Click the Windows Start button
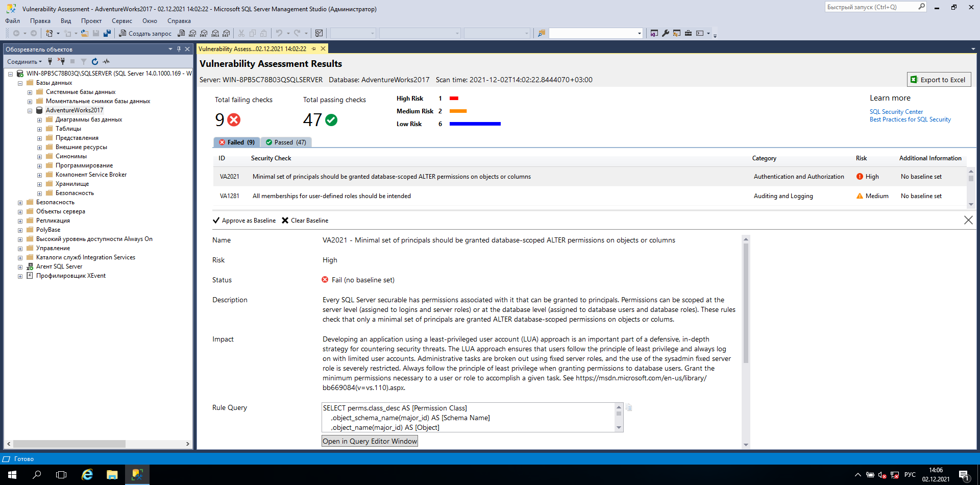 (12, 475)
